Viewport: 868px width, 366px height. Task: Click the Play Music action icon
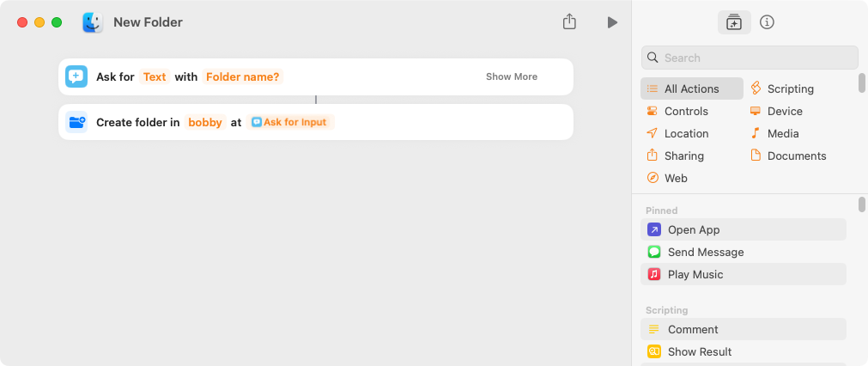tap(654, 274)
